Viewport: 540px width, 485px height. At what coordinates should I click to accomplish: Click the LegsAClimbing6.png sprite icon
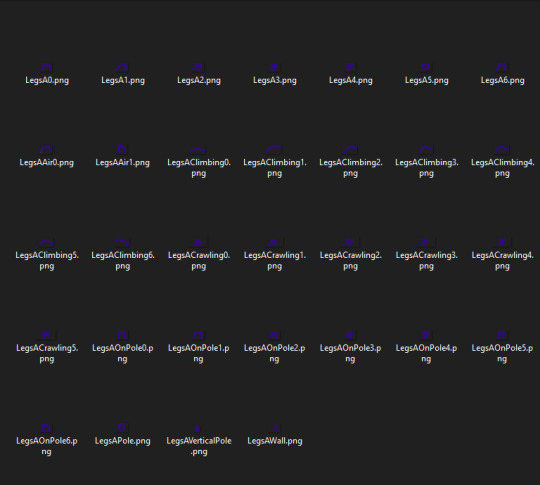click(122, 242)
